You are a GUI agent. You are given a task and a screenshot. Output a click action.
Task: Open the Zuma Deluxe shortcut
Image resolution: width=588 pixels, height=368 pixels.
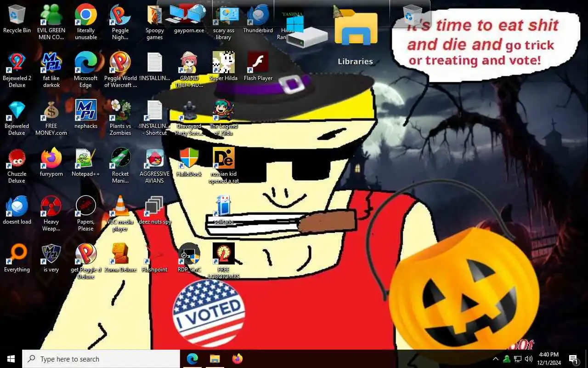[120, 258]
